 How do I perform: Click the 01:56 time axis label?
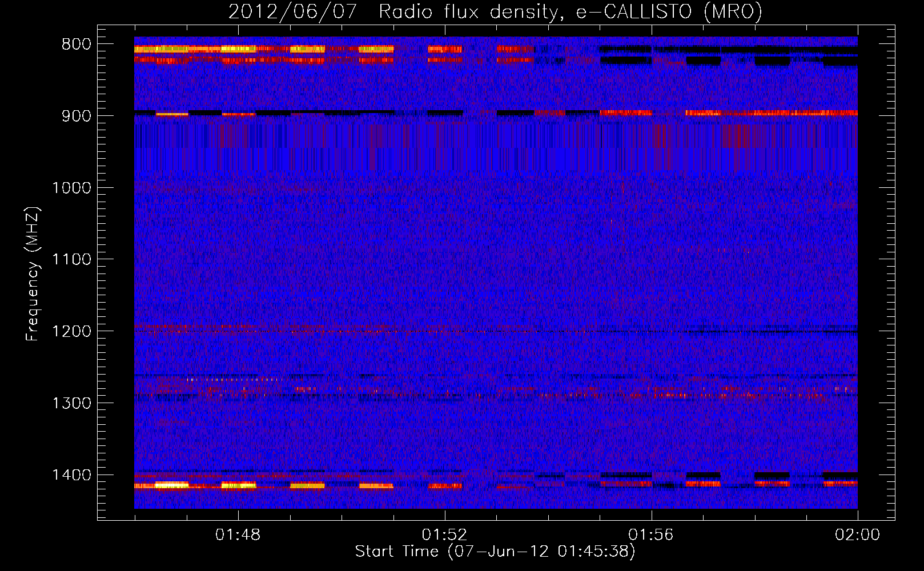coord(651,535)
